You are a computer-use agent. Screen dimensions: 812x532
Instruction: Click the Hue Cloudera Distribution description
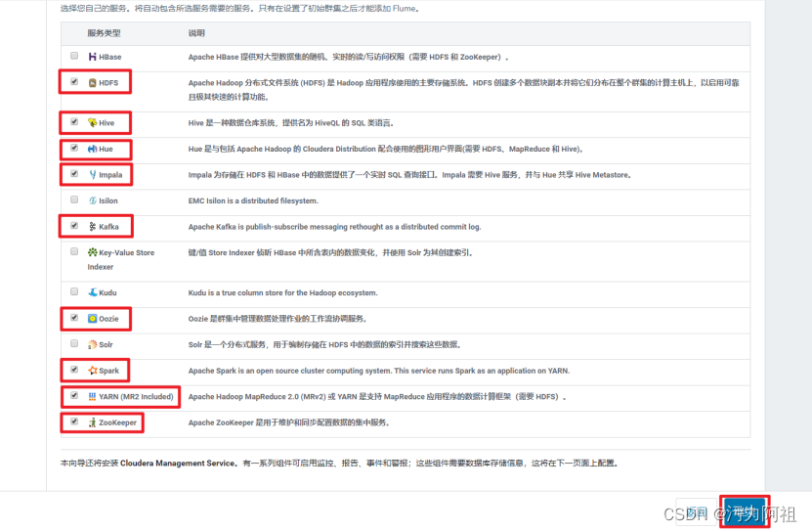coord(386,149)
